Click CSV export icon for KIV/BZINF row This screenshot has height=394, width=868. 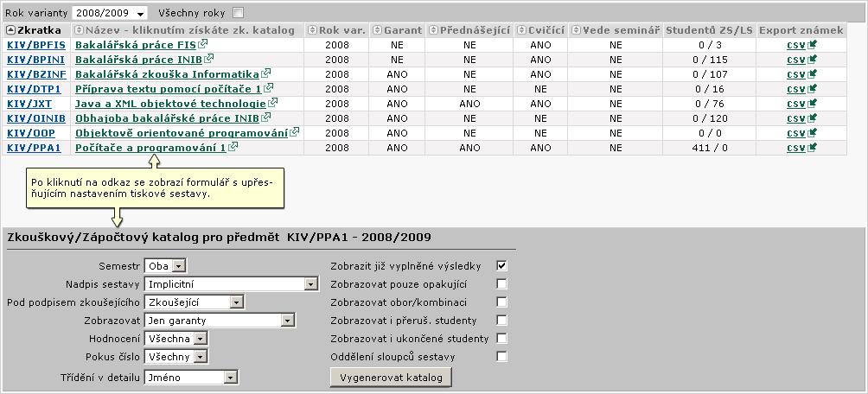click(812, 74)
